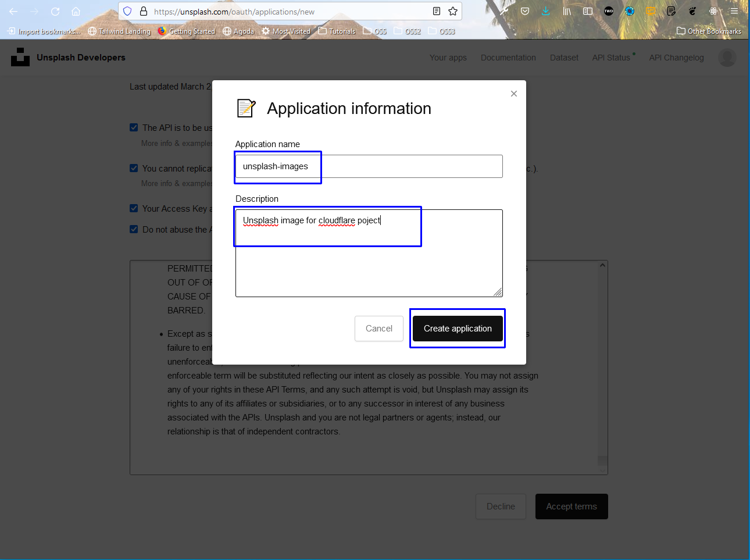
Task: Open More info under 'The API' item
Action: [x=177, y=143]
